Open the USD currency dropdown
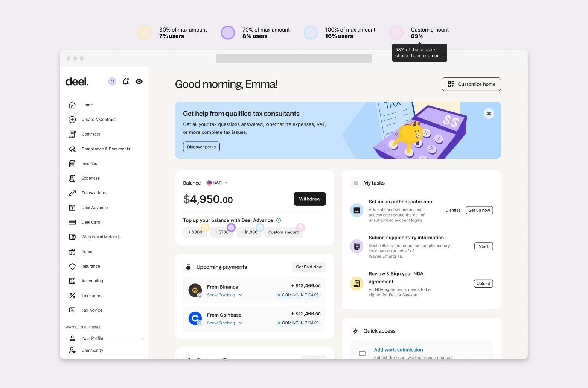This screenshot has width=588, height=388. [x=217, y=183]
